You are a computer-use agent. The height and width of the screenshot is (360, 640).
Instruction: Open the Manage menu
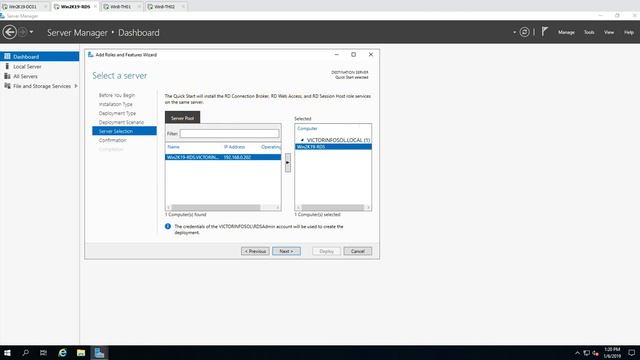(566, 32)
